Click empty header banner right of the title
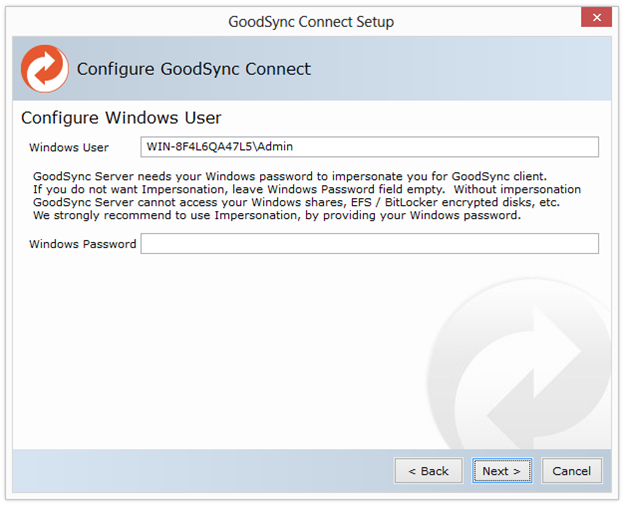The height and width of the screenshot is (505, 624). click(460, 69)
